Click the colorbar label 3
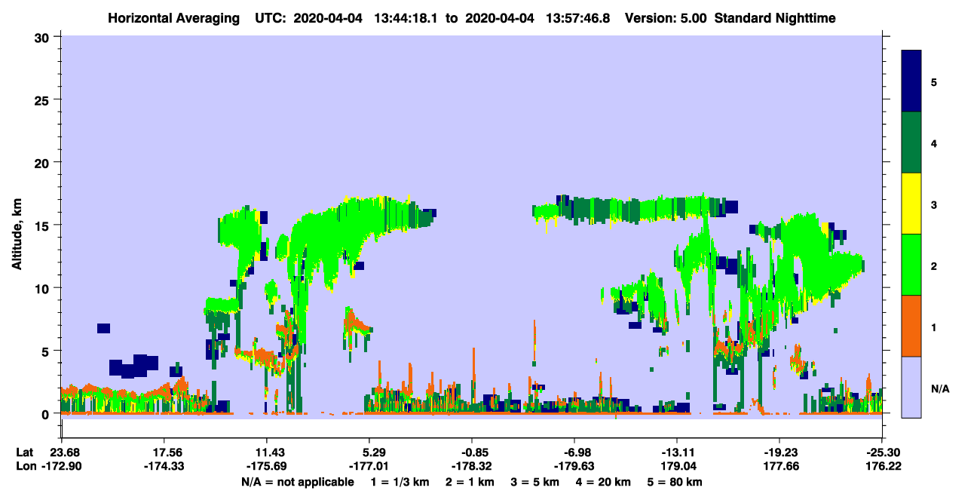 pyautogui.click(x=934, y=204)
